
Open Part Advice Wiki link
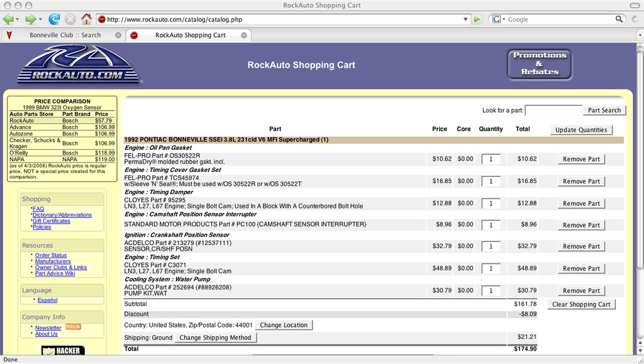[x=55, y=273]
